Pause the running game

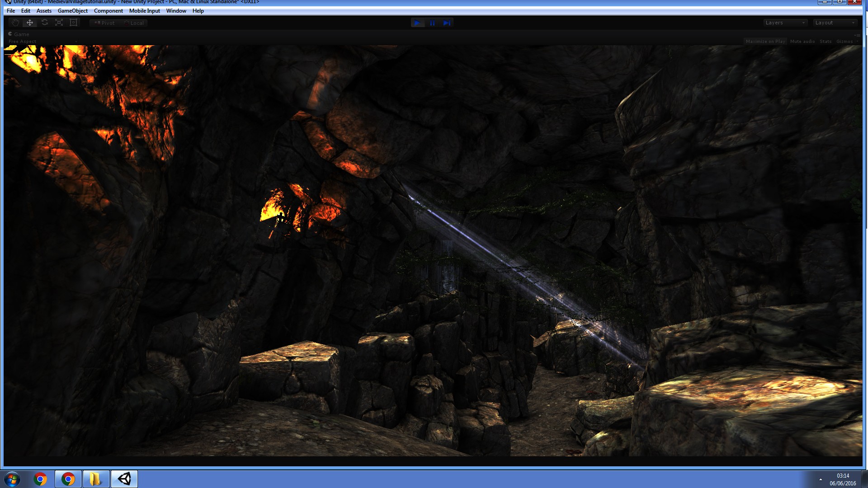(x=432, y=23)
